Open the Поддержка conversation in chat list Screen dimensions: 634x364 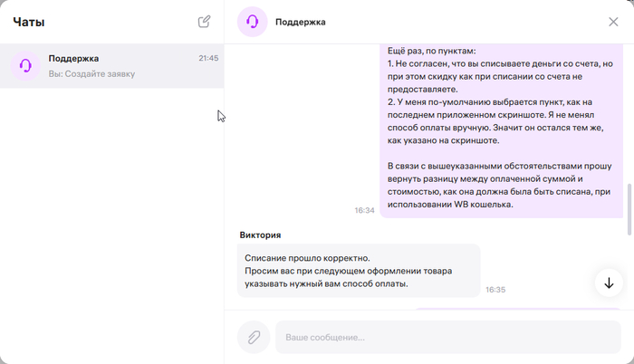[111, 66]
